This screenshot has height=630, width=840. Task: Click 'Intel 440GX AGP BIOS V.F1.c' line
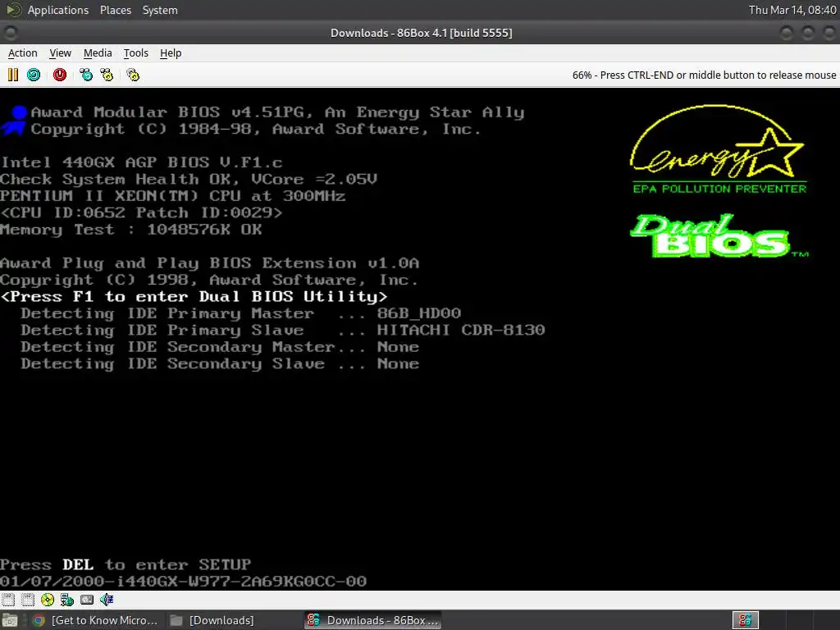(x=141, y=162)
